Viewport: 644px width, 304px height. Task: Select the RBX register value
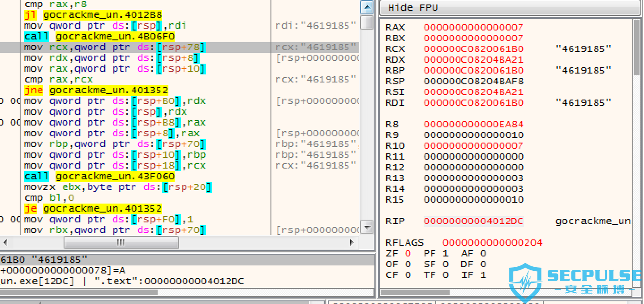click(473, 38)
